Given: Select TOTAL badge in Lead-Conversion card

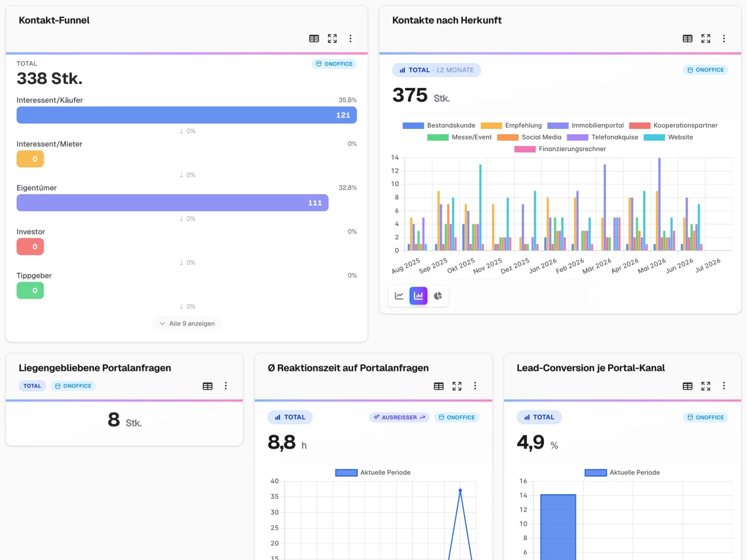Looking at the screenshot, I should click(539, 417).
